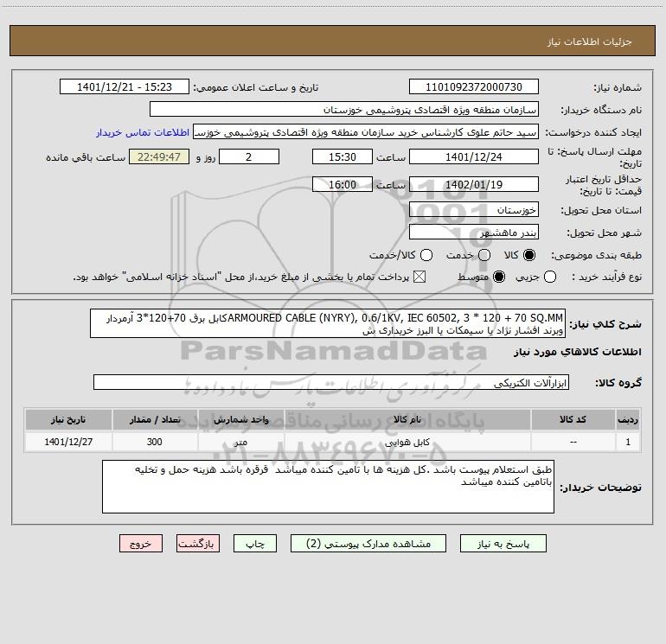Click the شماره نیاز field 1101092372000730
The image size is (666, 644).
coord(474,87)
